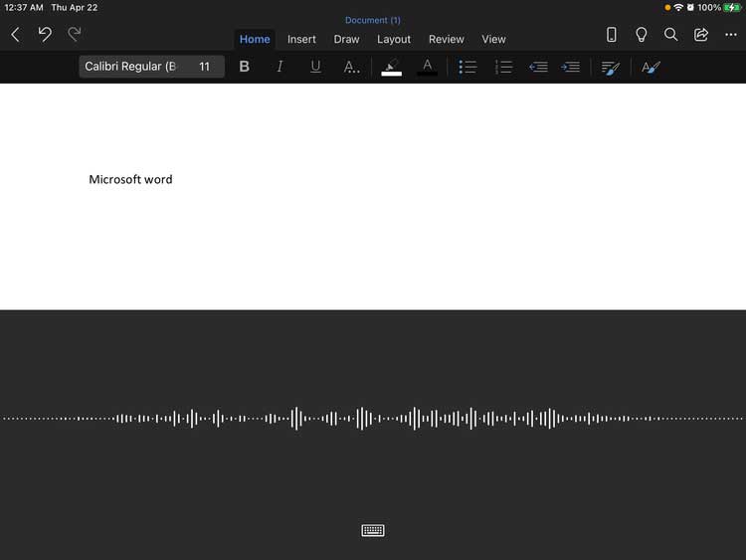746x560 pixels.
Task: Apply a numbered list
Action: tap(503, 67)
